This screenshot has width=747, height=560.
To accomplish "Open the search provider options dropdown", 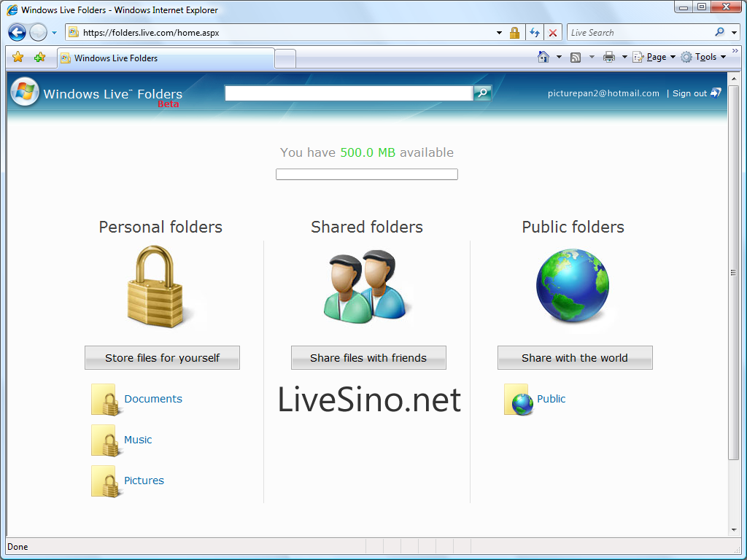I will click(x=734, y=33).
